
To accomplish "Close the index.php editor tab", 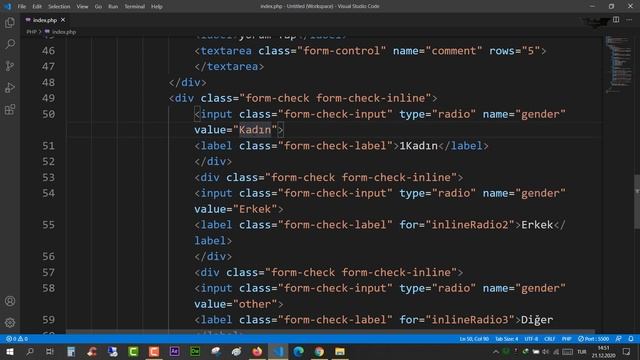I will tap(63, 20).
